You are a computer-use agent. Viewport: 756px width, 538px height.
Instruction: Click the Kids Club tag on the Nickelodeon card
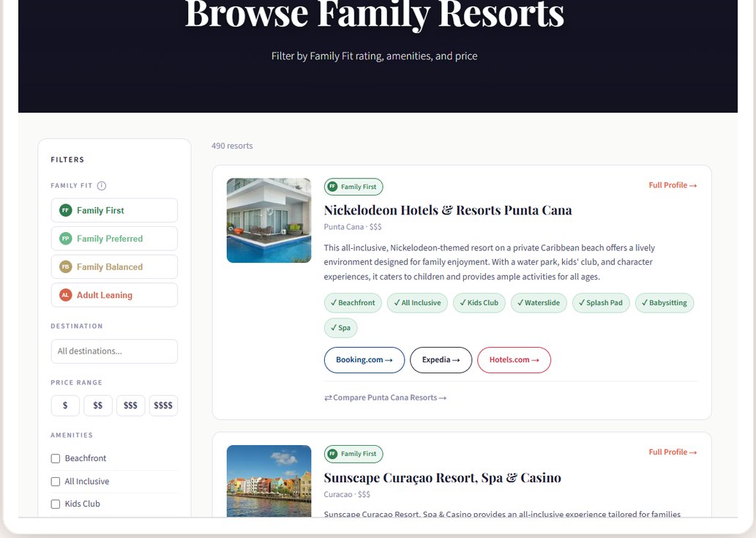click(x=479, y=303)
